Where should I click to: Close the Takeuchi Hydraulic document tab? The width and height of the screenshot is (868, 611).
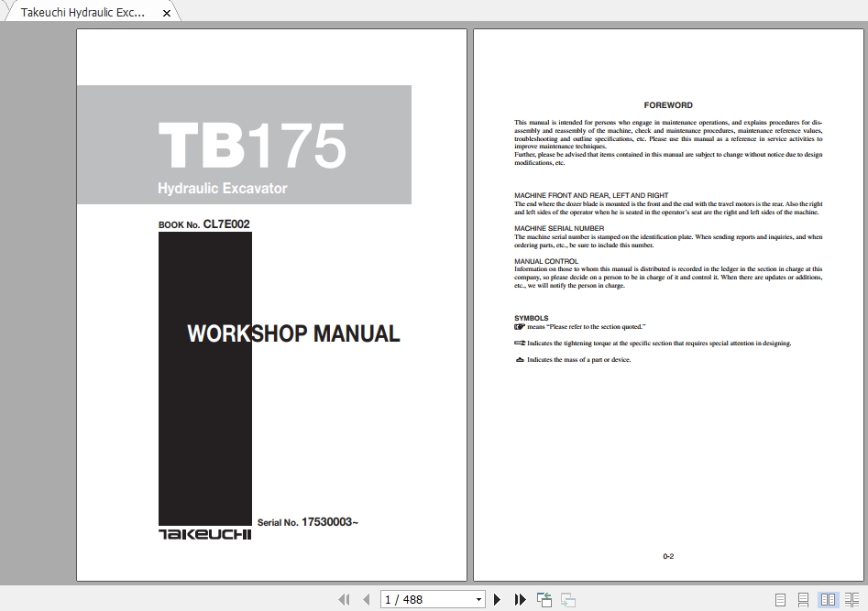point(166,13)
